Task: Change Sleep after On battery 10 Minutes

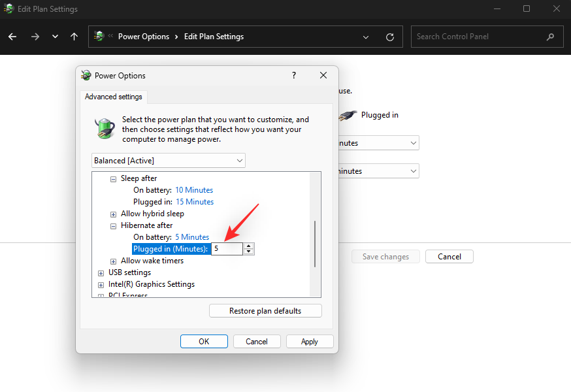Action: (194, 190)
